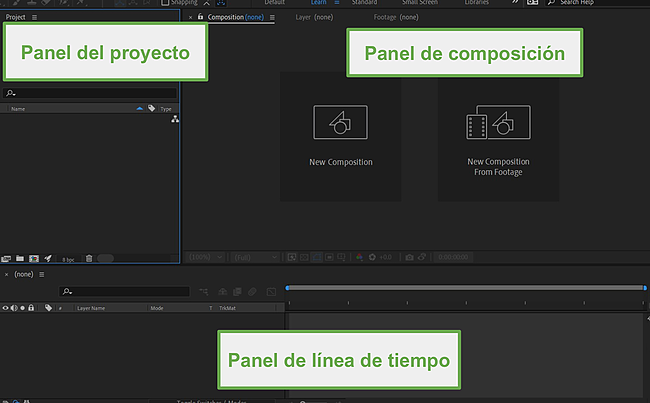Open grid and guide options icon
Screen dimensions: 650x403
point(341,257)
